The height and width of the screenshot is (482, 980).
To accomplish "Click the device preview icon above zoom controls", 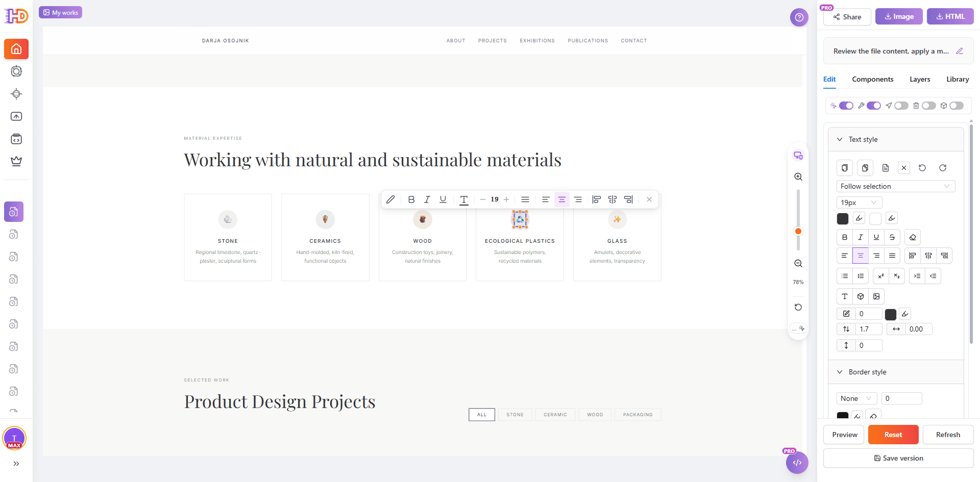I will [x=798, y=156].
